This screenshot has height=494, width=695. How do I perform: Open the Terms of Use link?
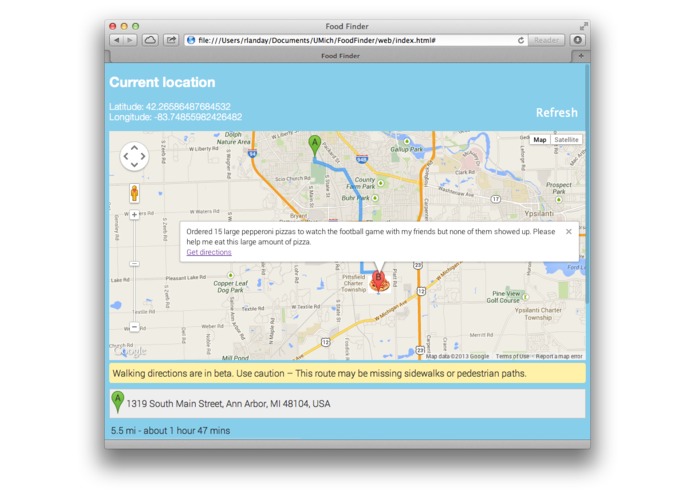512,356
